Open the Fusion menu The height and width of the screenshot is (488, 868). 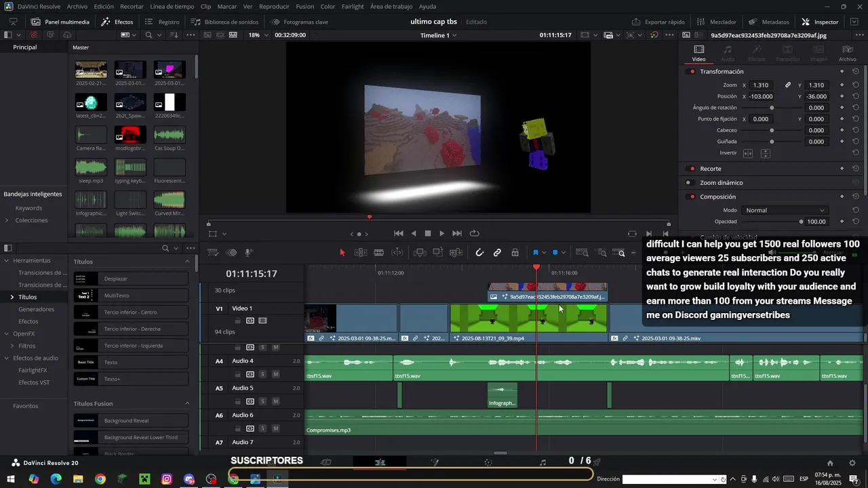click(x=305, y=6)
